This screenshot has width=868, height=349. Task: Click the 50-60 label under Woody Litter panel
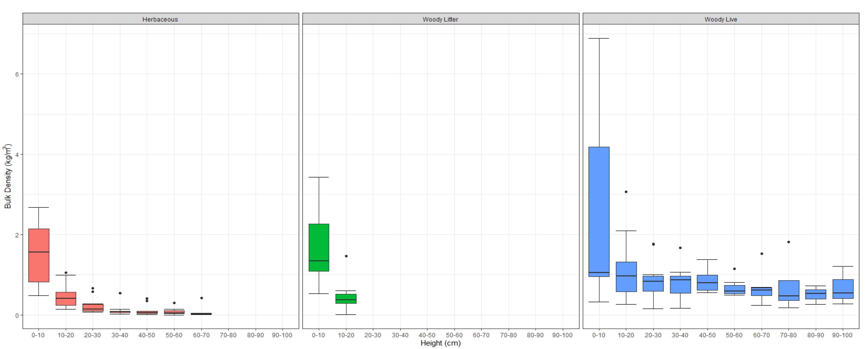454,335
